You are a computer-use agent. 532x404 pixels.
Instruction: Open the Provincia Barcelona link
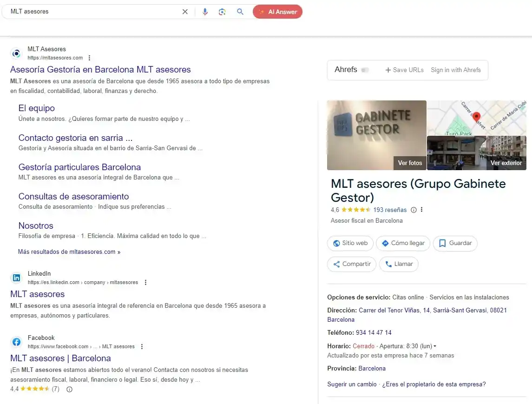[372, 368]
